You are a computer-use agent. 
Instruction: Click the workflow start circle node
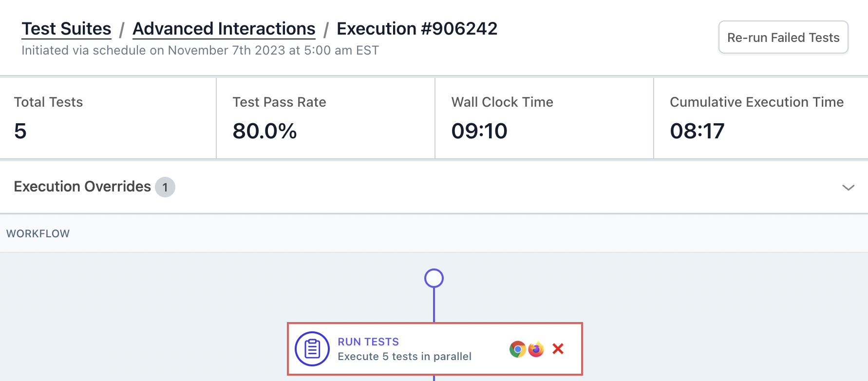coord(434,278)
